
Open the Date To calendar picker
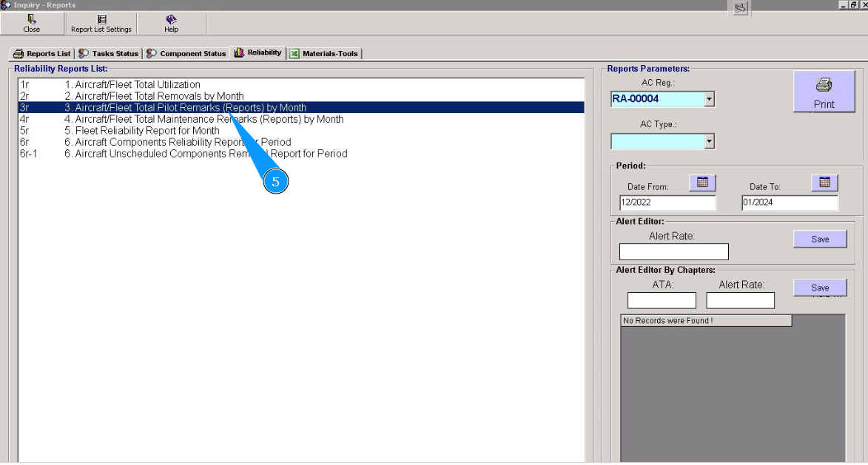click(x=825, y=183)
